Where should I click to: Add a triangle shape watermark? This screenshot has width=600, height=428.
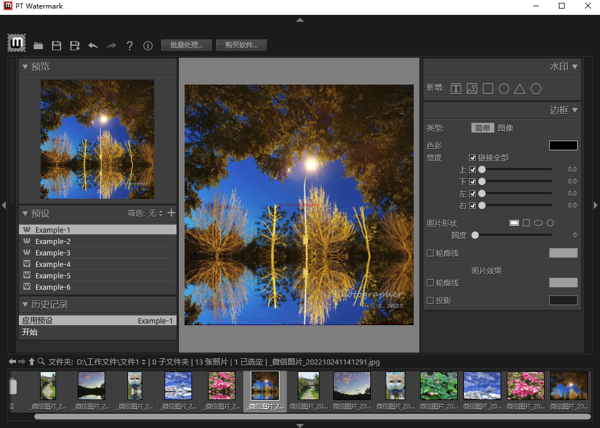520,89
